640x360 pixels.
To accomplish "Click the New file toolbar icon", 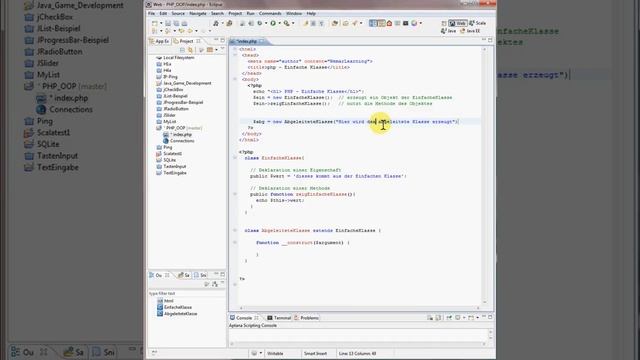I will [155, 23].
